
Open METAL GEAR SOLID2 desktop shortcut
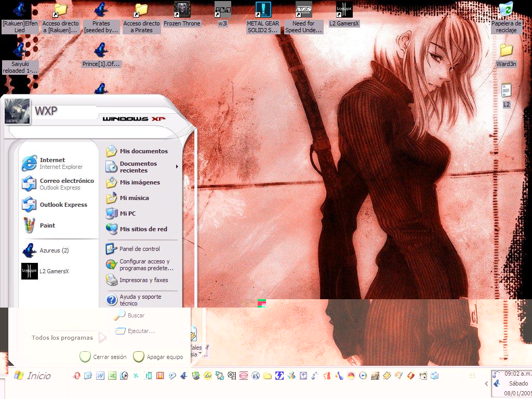(263, 17)
